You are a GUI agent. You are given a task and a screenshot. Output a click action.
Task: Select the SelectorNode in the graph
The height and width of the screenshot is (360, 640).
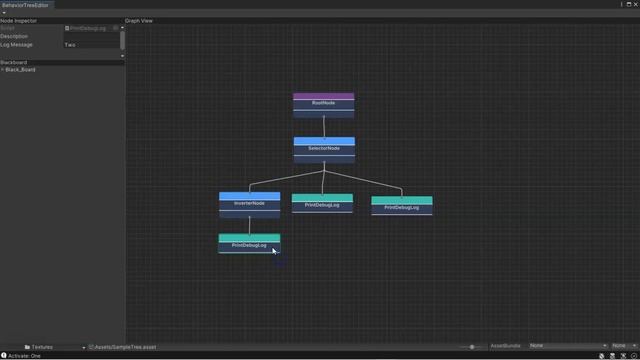point(324,150)
